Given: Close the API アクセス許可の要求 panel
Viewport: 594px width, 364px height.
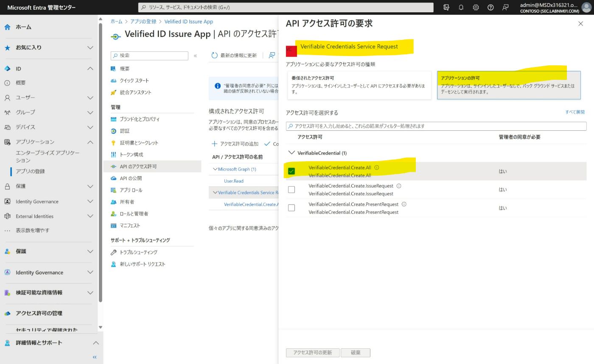Looking at the screenshot, I should click(x=580, y=24).
